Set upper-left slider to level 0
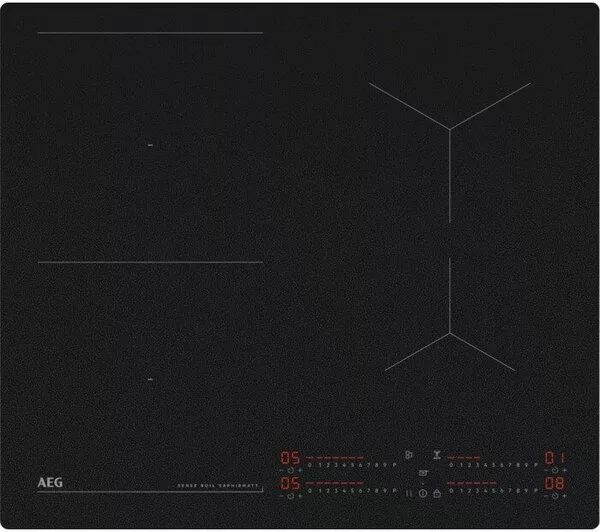The height and width of the screenshot is (532, 600). 310,465
